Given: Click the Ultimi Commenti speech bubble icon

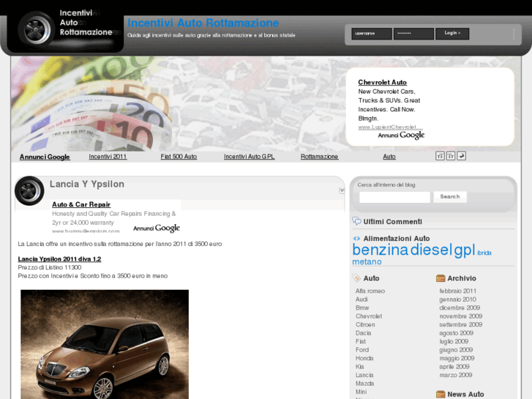Looking at the screenshot, I should click(356, 221).
